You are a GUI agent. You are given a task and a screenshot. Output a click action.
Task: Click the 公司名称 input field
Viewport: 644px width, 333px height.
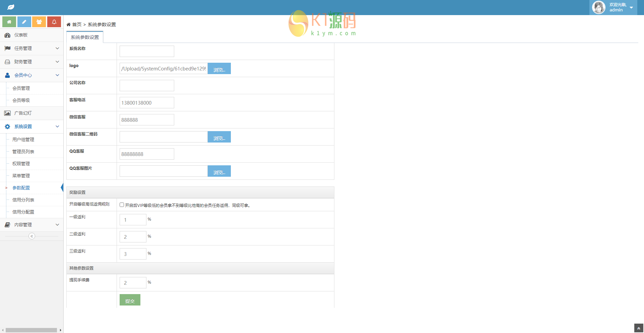(147, 86)
